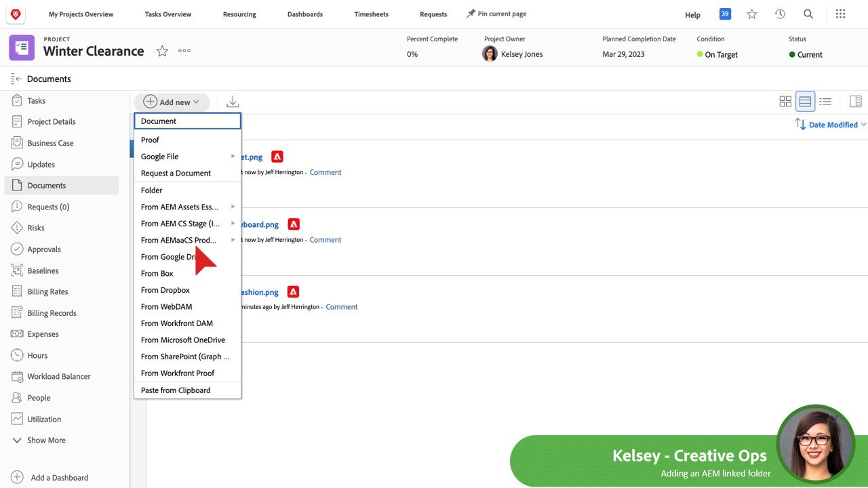
Task: Choose Document from the Add new menu
Action: 187,121
